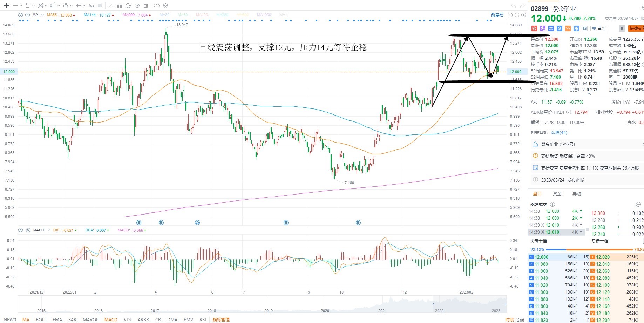
Task: Select the wave pattern drawing tool
Action: (x=41, y=6)
